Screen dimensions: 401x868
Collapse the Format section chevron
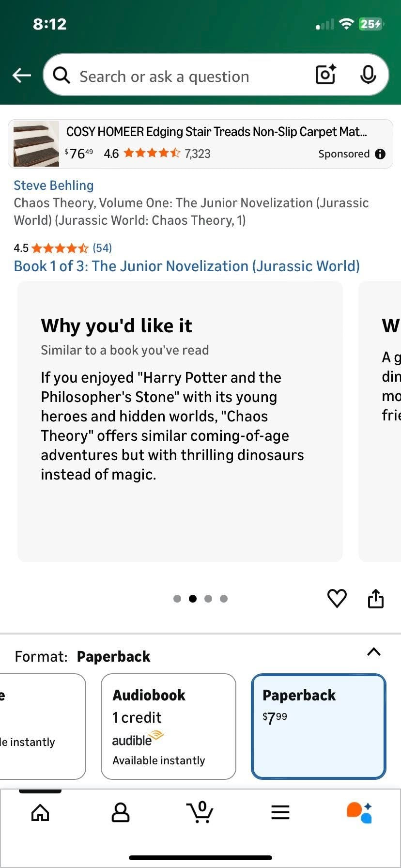[x=374, y=651]
